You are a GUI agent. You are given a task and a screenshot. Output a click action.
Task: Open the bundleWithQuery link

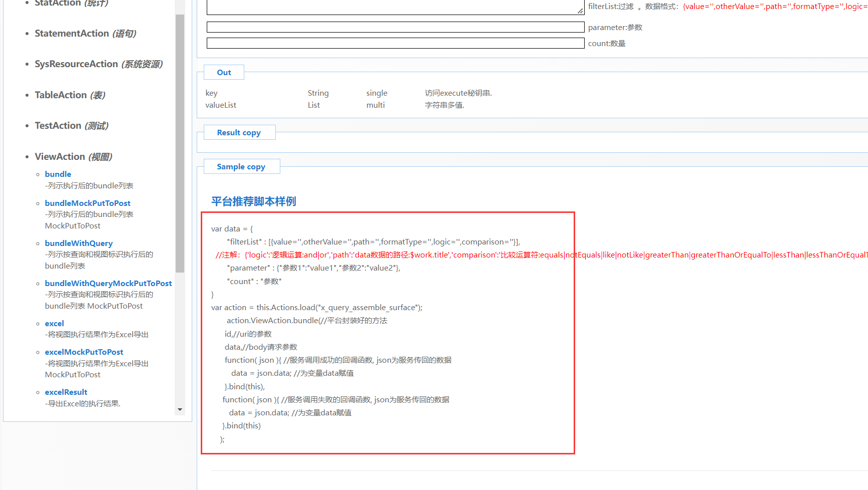pyautogui.click(x=79, y=243)
